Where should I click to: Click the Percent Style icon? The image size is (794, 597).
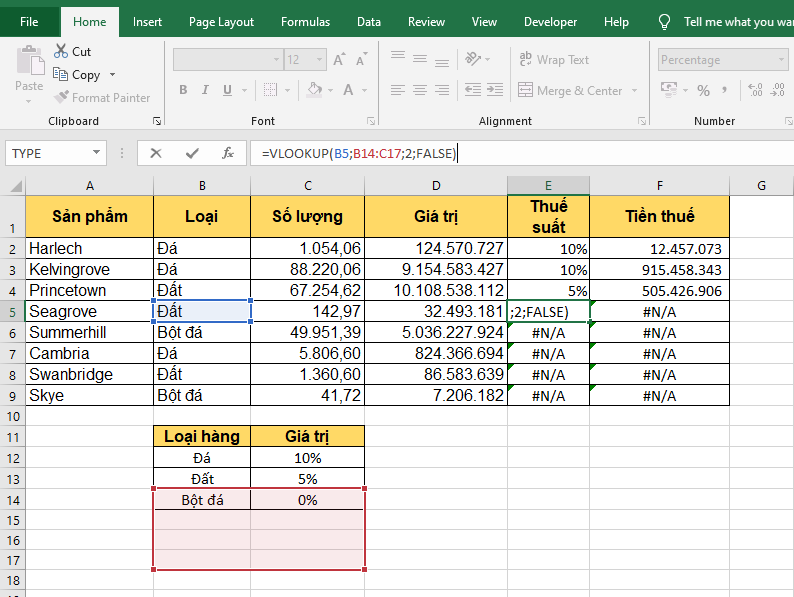click(x=703, y=90)
